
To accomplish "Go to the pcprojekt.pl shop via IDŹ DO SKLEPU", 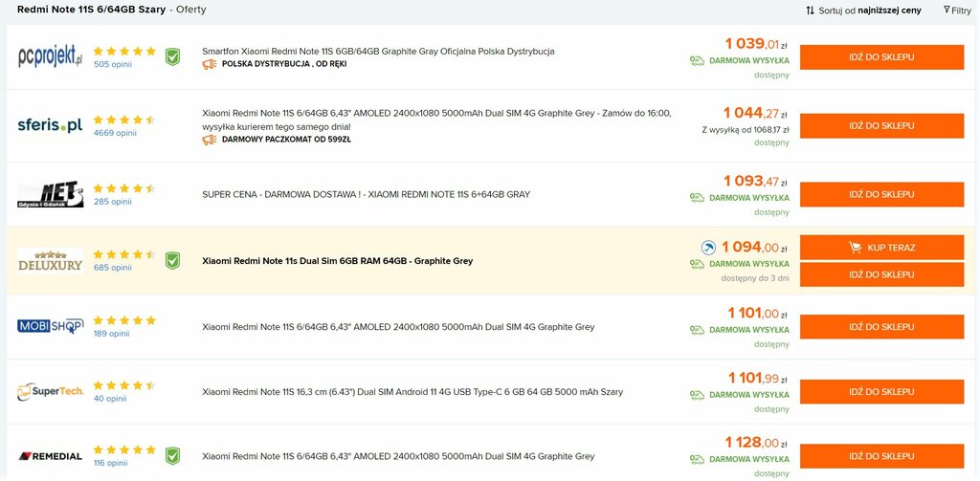I will (x=881, y=56).
